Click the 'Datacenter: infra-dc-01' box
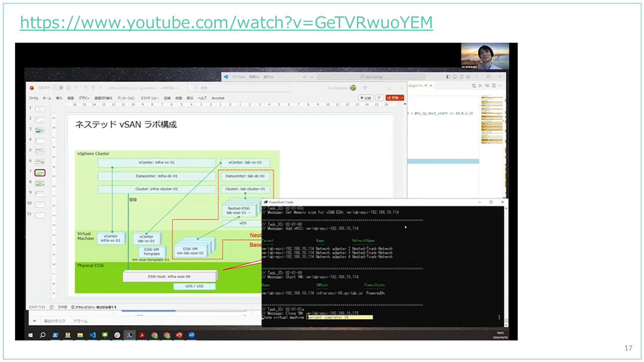 tap(157, 176)
